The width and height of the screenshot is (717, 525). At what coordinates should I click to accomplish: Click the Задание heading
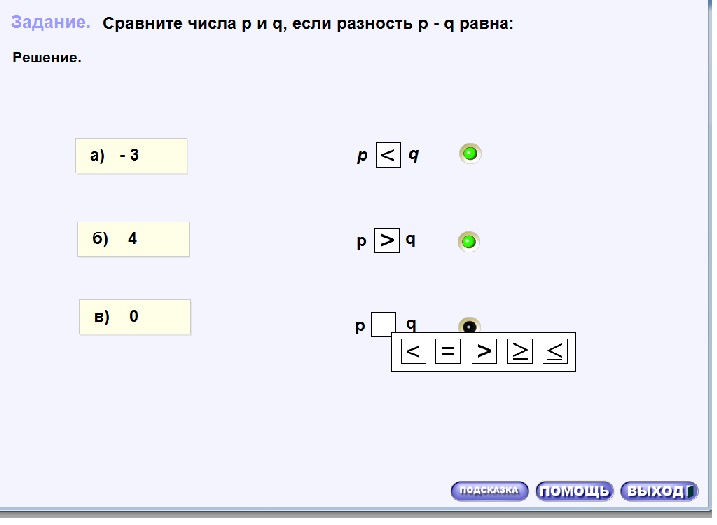click(51, 22)
